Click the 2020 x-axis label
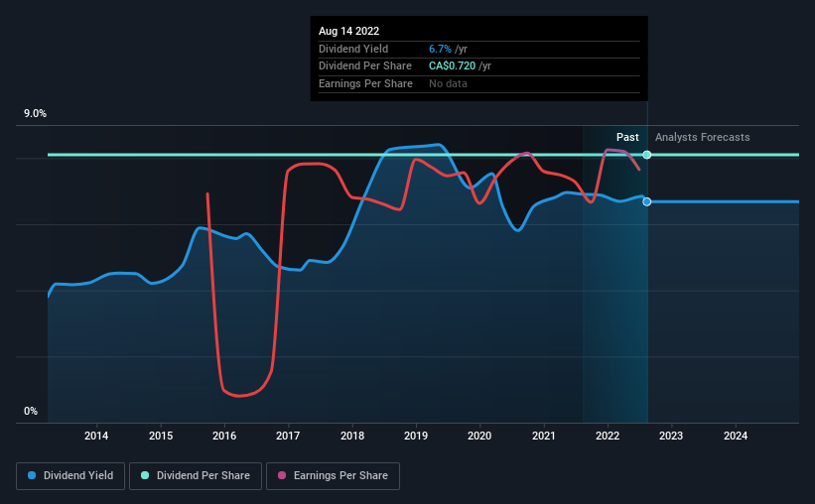The image size is (815, 504). coord(479,436)
